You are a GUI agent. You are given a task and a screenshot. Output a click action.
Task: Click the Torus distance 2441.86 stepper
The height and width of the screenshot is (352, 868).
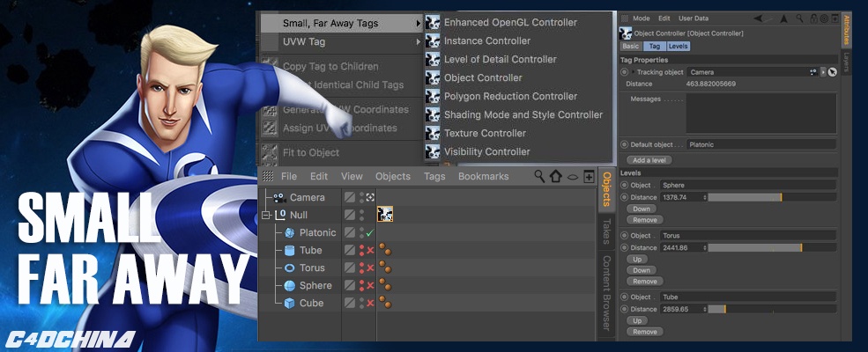705,248
